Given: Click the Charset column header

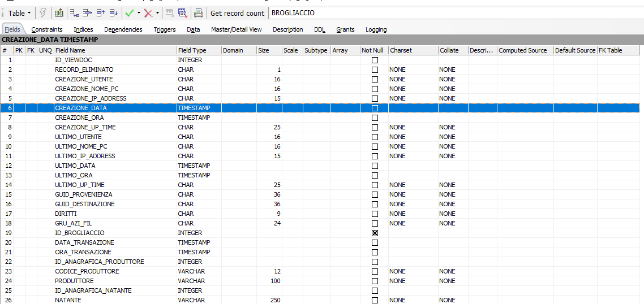Looking at the screenshot, I should [x=413, y=50].
